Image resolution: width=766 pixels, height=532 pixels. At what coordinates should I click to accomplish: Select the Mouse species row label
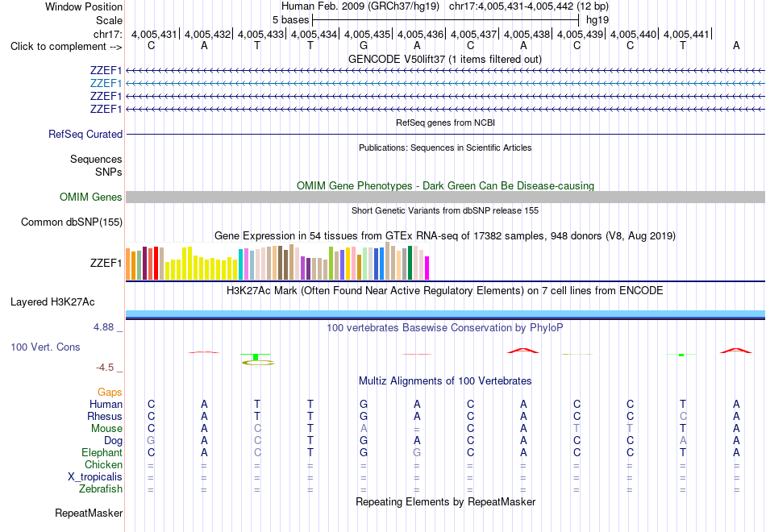pyautogui.click(x=106, y=429)
